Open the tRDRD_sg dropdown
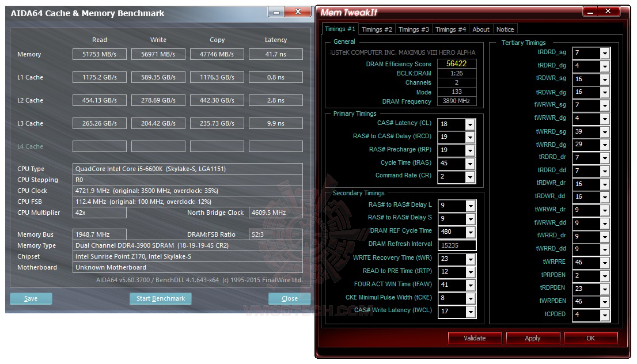Image resolution: width=637 pixels, height=364 pixels. pyautogui.click(x=605, y=53)
